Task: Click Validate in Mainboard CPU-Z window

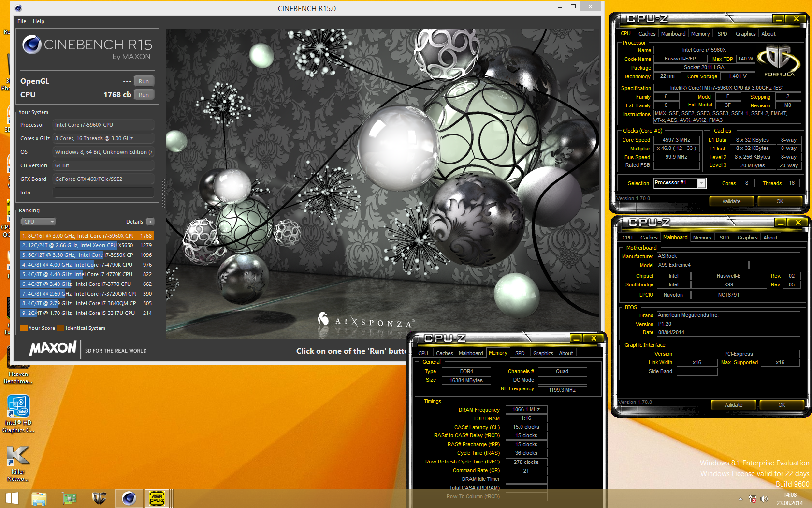Action: pyautogui.click(x=733, y=405)
